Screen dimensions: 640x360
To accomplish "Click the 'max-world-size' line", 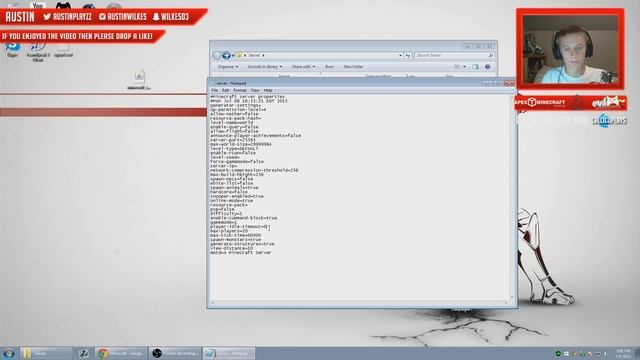I will (241, 144).
